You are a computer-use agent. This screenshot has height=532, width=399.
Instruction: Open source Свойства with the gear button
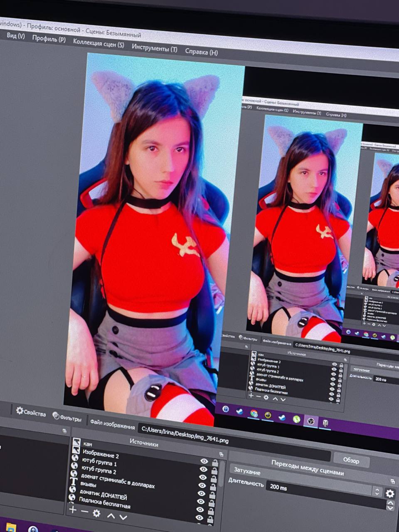(x=31, y=413)
